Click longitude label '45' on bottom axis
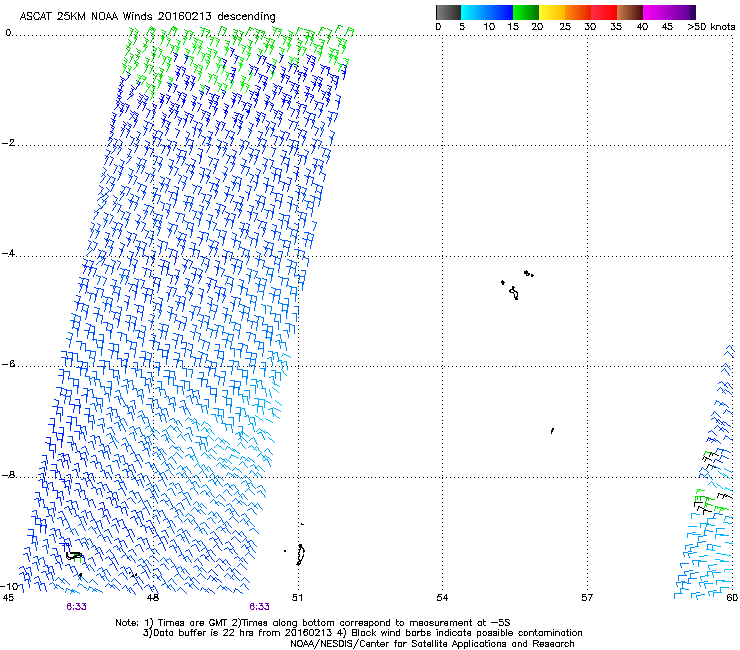The height and width of the screenshot is (650, 740). click(x=8, y=598)
